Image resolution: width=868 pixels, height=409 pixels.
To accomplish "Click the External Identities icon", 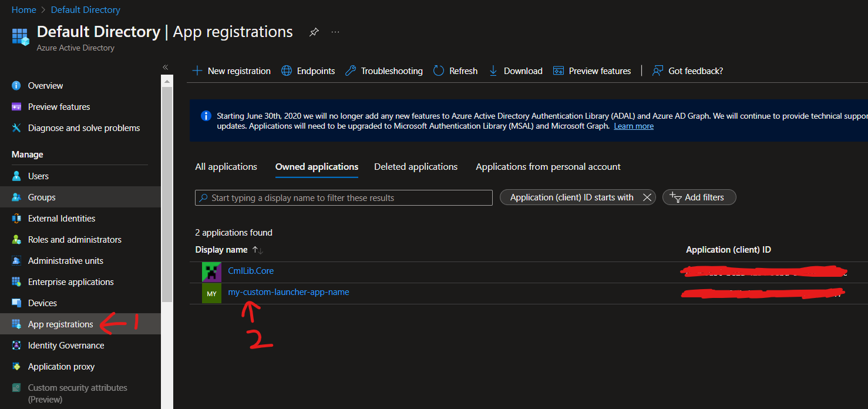I will point(16,219).
